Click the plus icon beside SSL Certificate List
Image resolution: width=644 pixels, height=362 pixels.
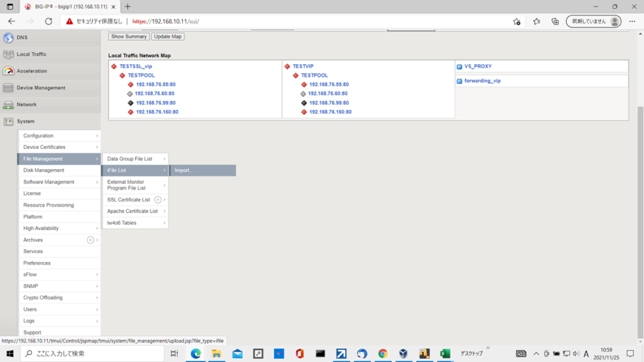click(x=158, y=200)
